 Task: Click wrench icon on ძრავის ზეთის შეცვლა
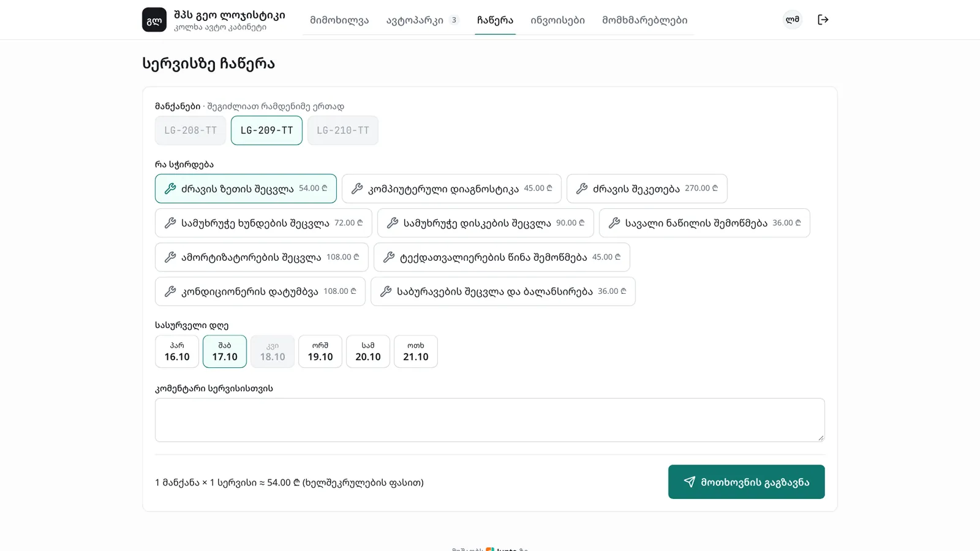[170, 189]
